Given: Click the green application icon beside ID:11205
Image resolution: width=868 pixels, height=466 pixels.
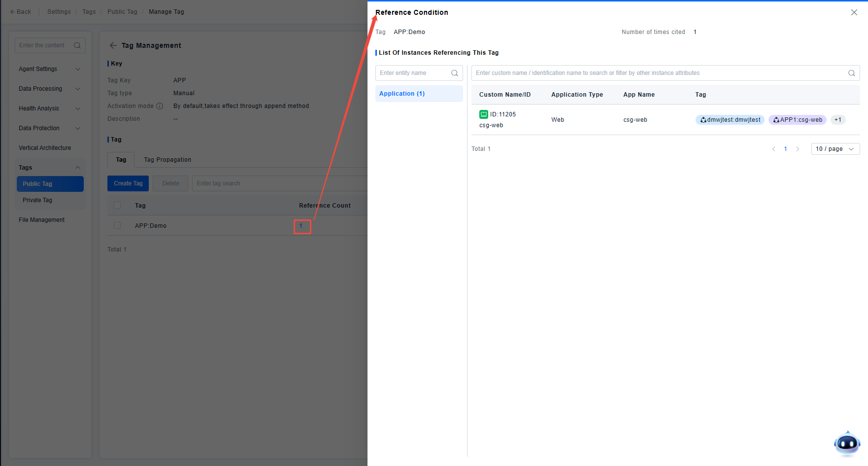Looking at the screenshot, I should 483,114.
